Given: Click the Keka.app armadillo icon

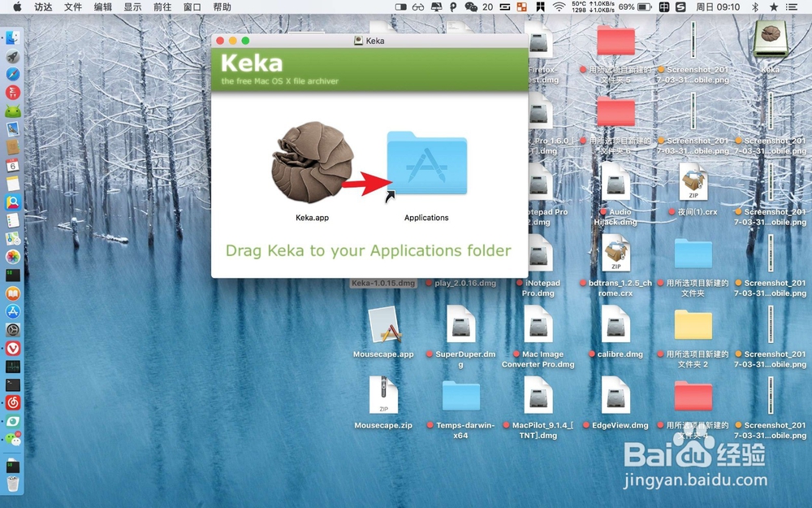Looking at the screenshot, I should point(313,163).
